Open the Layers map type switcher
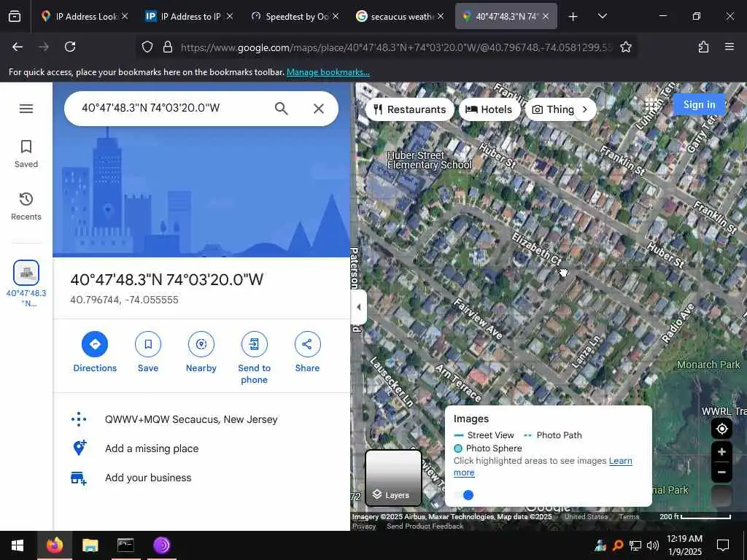The image size is (747, 560). [393, 478]
